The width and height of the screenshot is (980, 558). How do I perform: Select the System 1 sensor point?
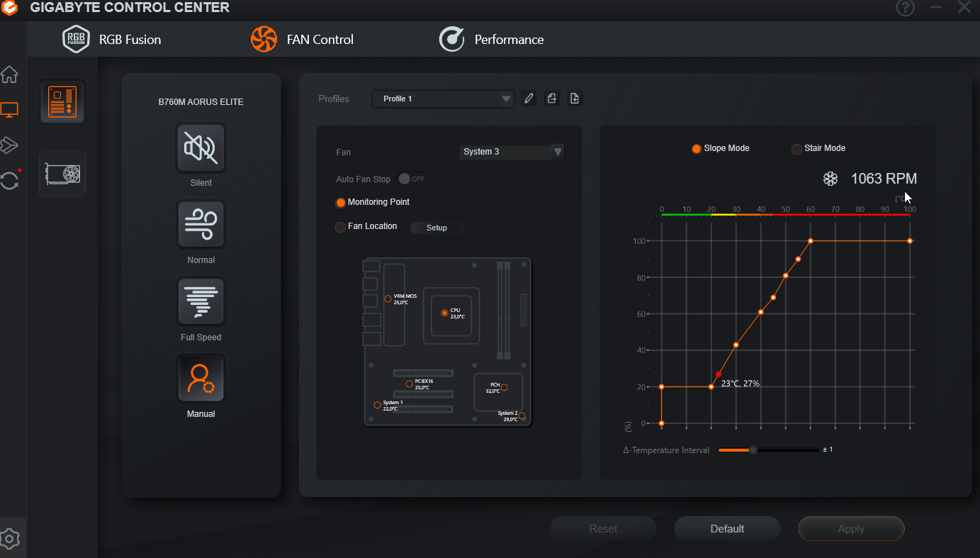pyautogui.click(x=377, y=405)
